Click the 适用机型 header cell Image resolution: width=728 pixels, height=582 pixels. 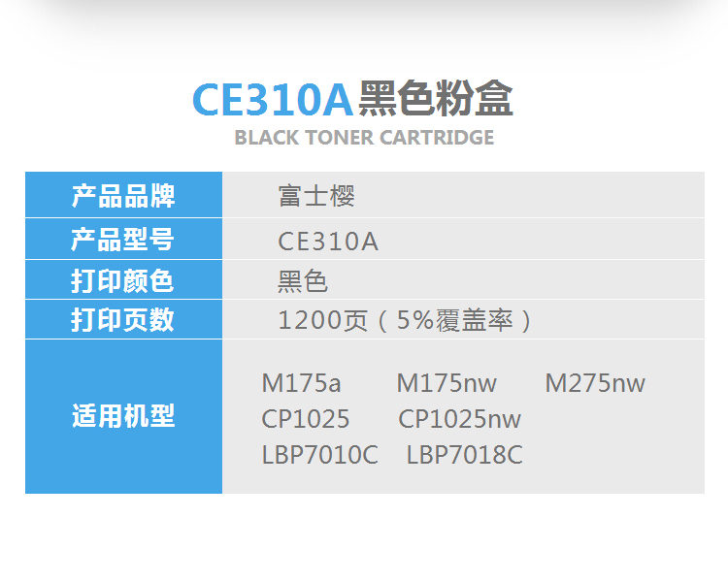(123, 416)
